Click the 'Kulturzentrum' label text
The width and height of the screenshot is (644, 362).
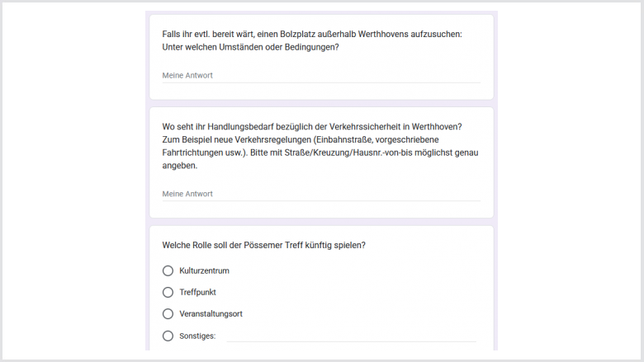pos(204,270)
